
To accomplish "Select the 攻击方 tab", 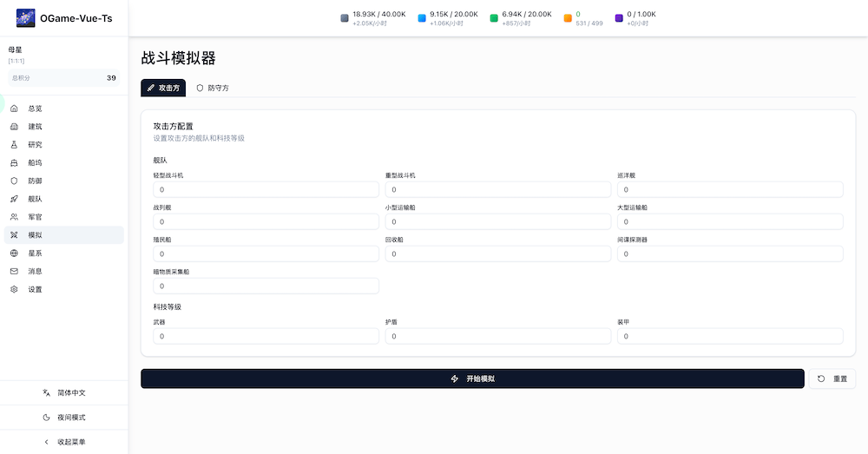I will [163, 88].
